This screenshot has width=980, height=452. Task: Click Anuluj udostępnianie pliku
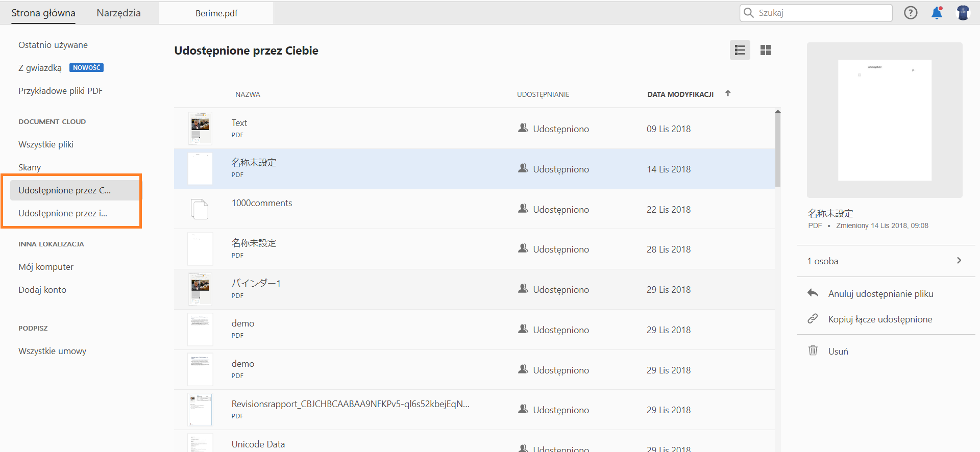(x=880, y=294)
